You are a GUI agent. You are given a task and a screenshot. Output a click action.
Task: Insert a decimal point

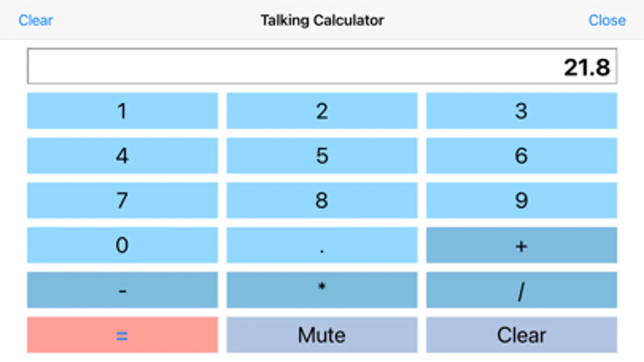321,245
